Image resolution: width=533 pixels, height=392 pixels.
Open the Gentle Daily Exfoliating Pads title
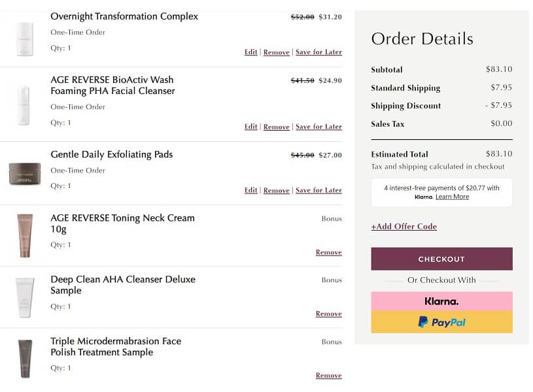coord(112,155)
